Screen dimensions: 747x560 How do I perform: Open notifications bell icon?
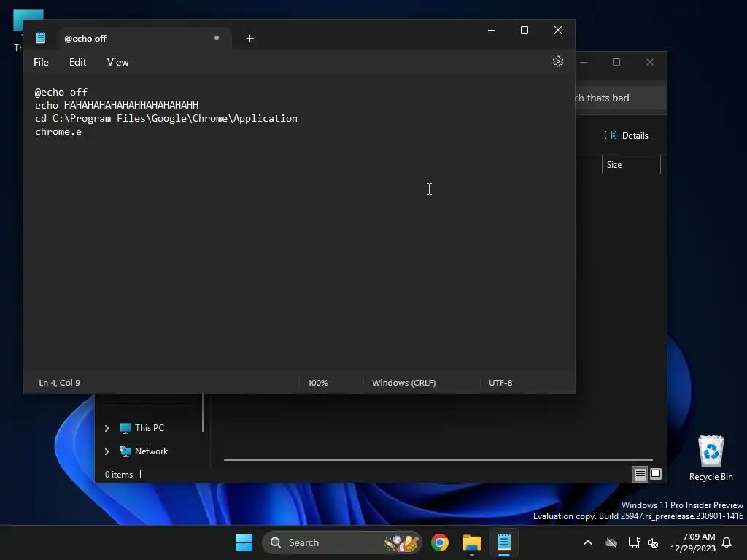[727, 542]
